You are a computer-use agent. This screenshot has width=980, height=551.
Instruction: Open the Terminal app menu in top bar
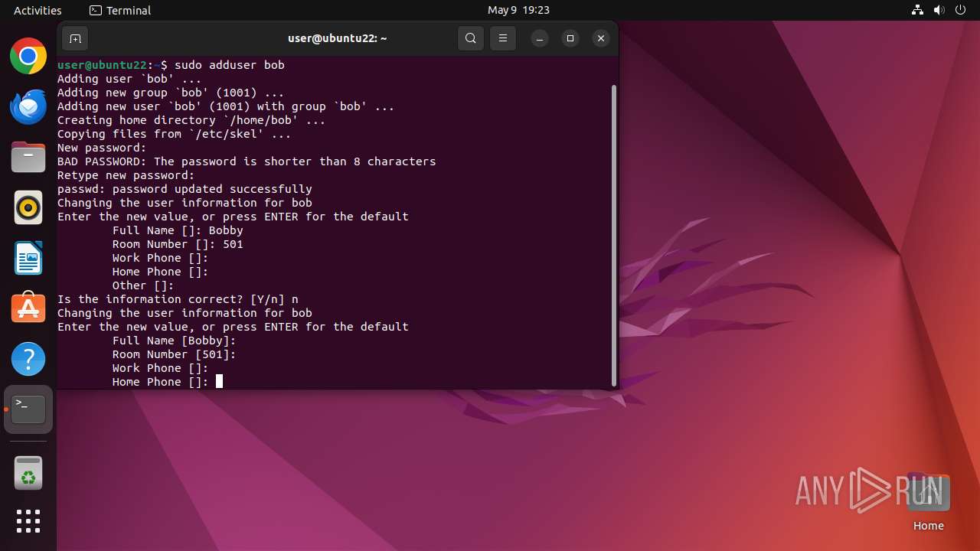[120, 10]
